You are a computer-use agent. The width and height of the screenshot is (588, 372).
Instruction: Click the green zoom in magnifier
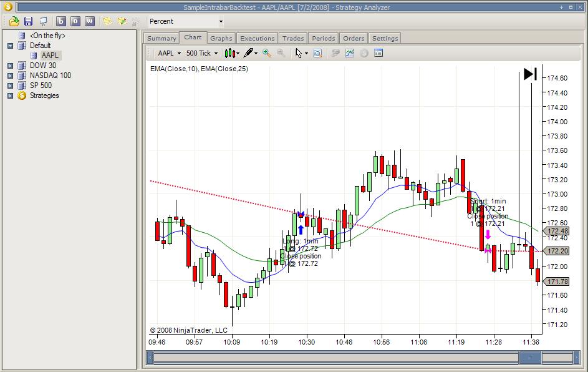(267, 53)
